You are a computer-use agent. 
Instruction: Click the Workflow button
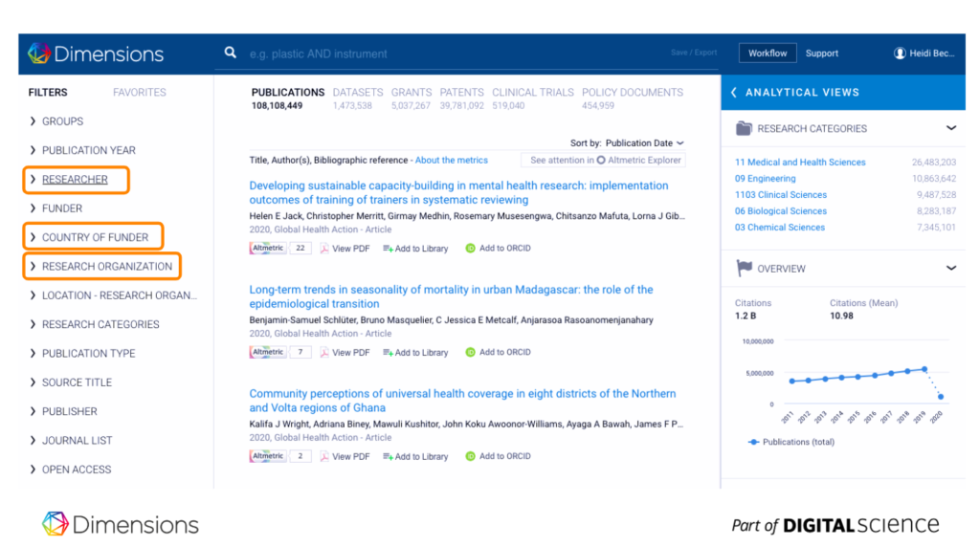pyautogui.click(x=767, y=54)
